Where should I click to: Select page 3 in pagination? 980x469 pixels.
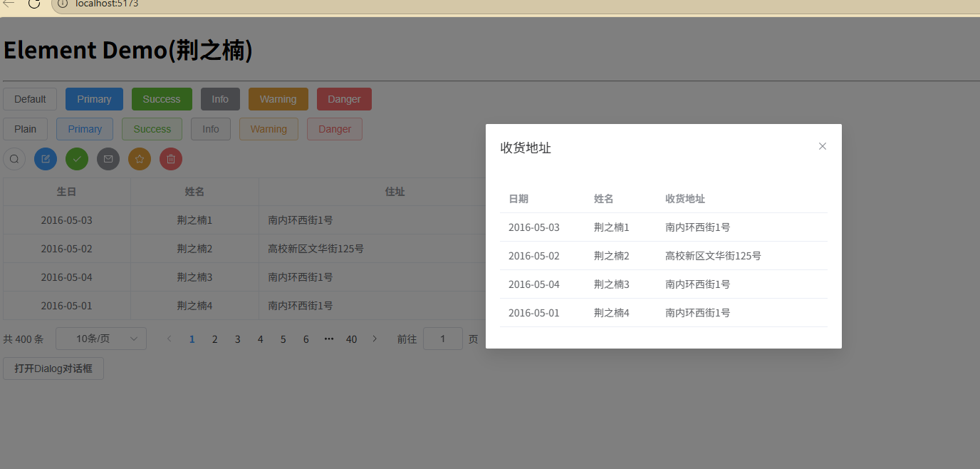(x=238, y=339)
